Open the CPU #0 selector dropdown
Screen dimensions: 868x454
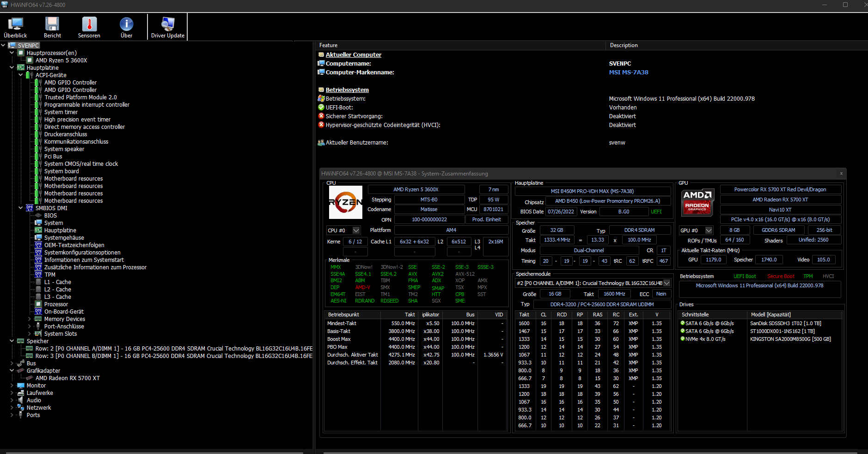coord(356,230)
